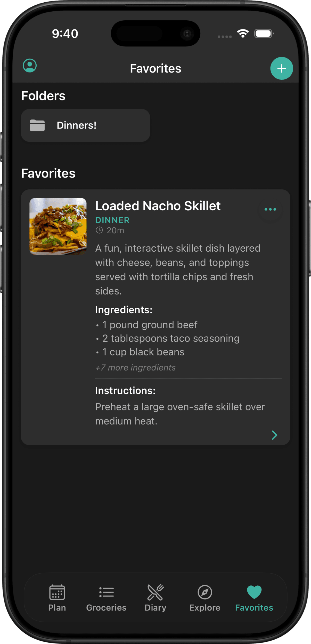Click the +7 more ingredients link
The image size is (311, 644).
pyautogui.click(x=135, y=368)
